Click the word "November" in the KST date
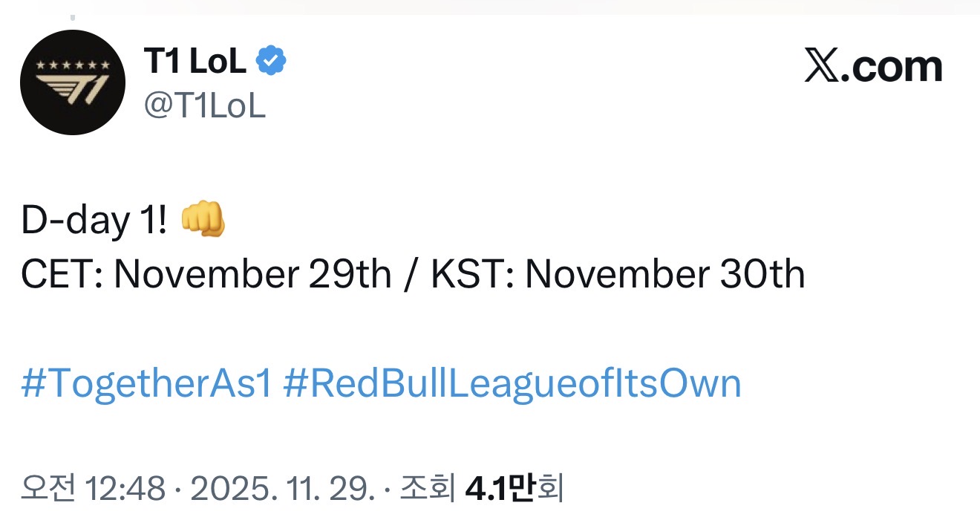980x520 pixels. click(x=616, y=275)
